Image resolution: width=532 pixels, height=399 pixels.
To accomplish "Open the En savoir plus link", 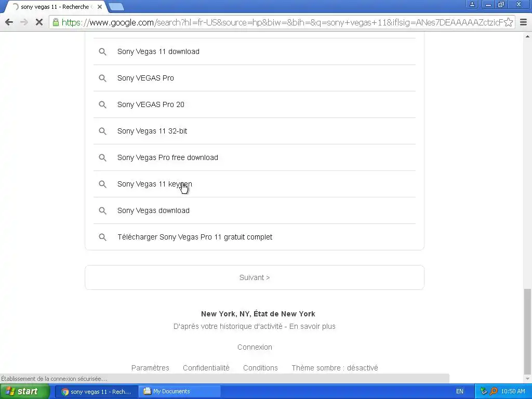I will click(312, 326).
